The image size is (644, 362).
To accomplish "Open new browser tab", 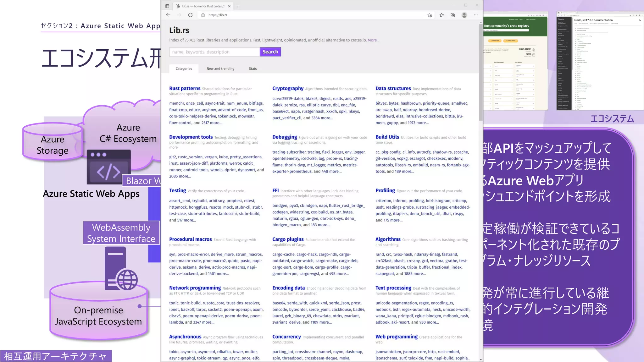I will [x=238, y=6].
